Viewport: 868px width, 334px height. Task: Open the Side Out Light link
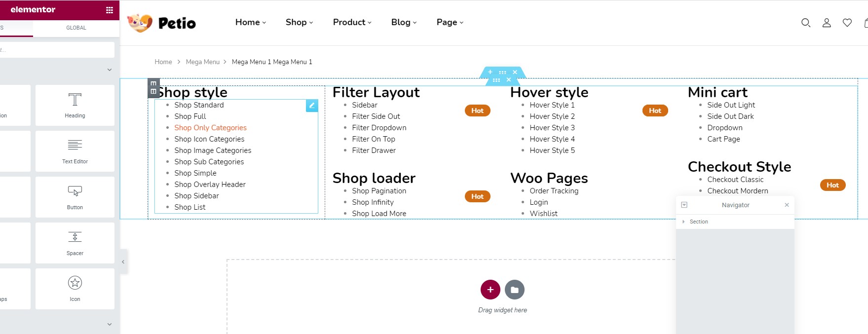731,105
